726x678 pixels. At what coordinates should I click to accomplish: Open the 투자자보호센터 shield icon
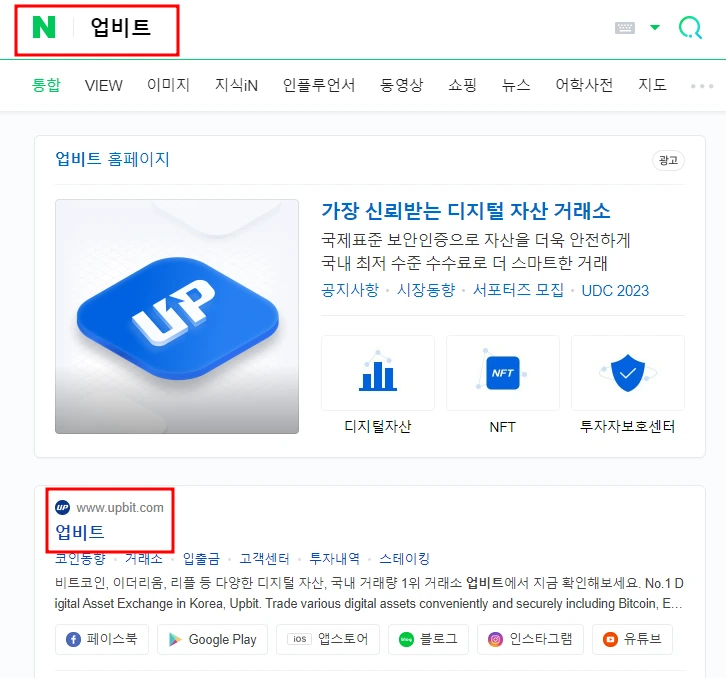pyautogui.click(x=628, y=373)
